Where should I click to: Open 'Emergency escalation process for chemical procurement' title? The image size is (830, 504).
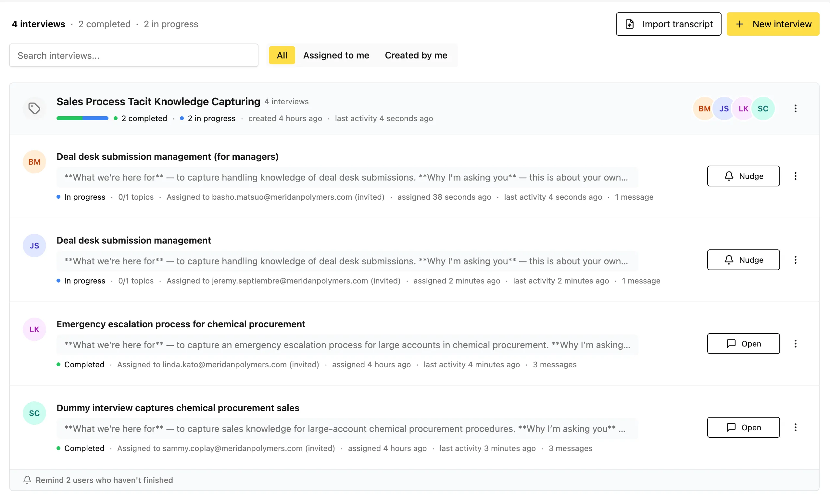[x=181, y=324]
